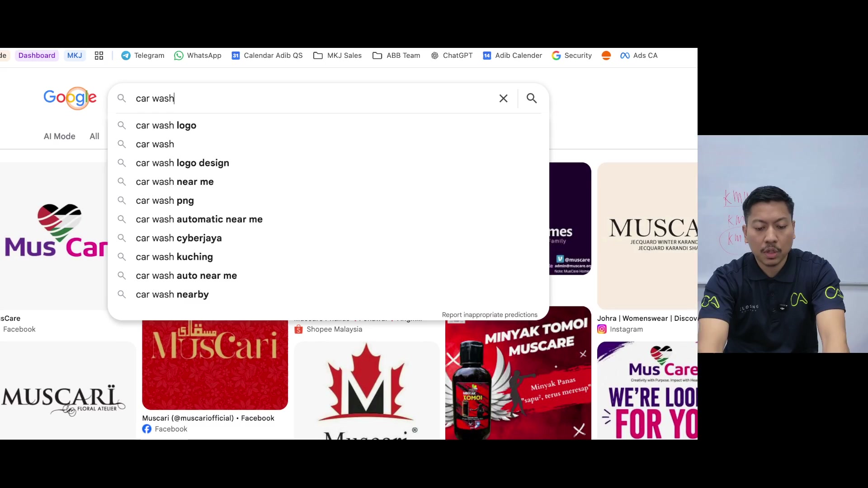Viewport: 868px width, 488px height.
Task: Click the orange round bookmark icon
Action: pos(606,56)
